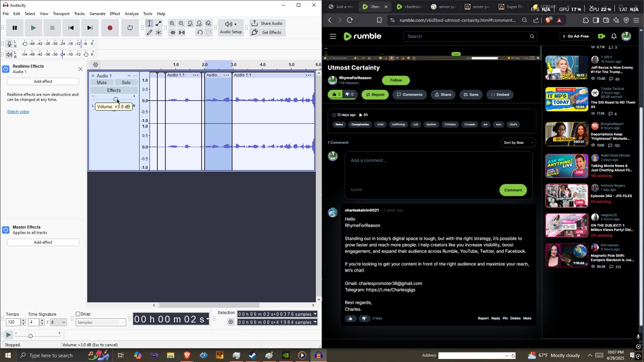Viewport: 644px width, 362px height.
Task: Click the Effects button on Audio 1 track
Action: pyautogui.click(x=114, y=90)
